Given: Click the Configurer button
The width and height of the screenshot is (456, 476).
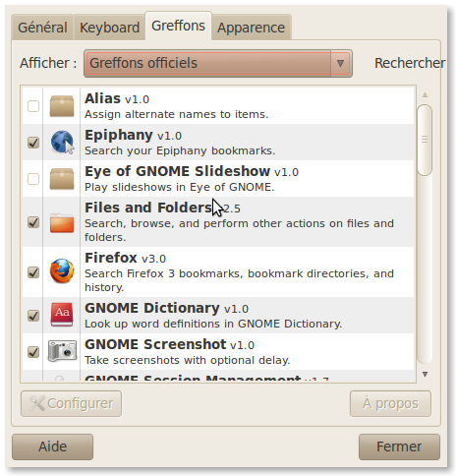Looking at the screenshot, I should click(71, 403).
